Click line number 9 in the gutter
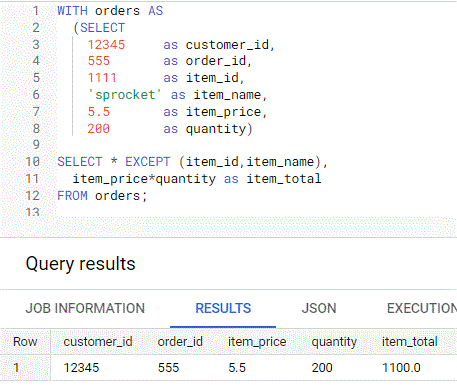457x390 pixels. pyautogui.click(x=36, y=145)
